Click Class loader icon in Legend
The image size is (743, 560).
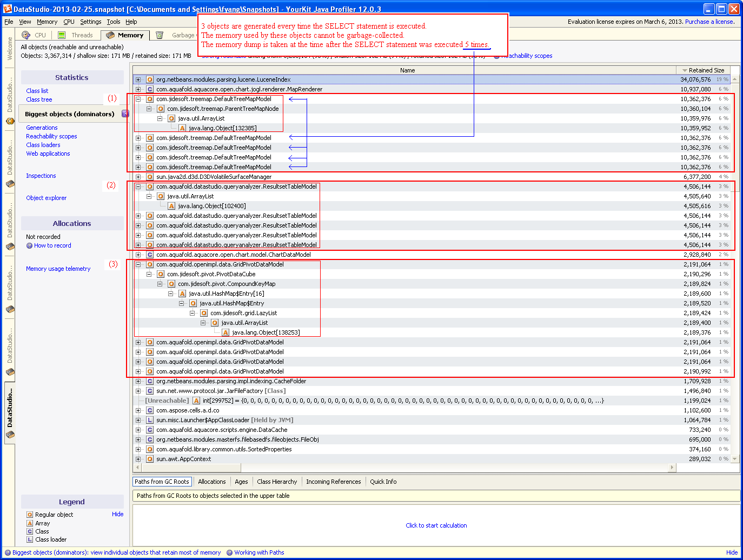coord(30,539)
